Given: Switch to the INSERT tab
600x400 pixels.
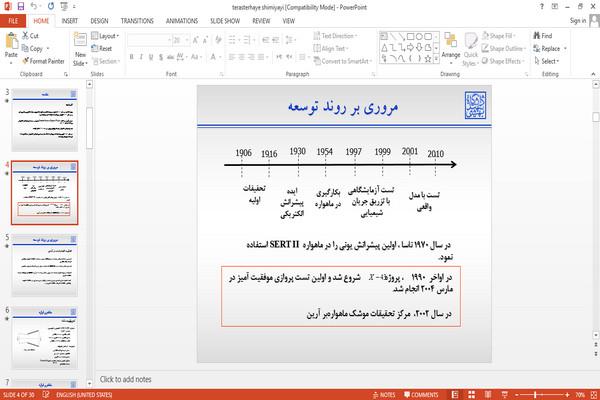Looking at the screenshot, I should (70, 21).
